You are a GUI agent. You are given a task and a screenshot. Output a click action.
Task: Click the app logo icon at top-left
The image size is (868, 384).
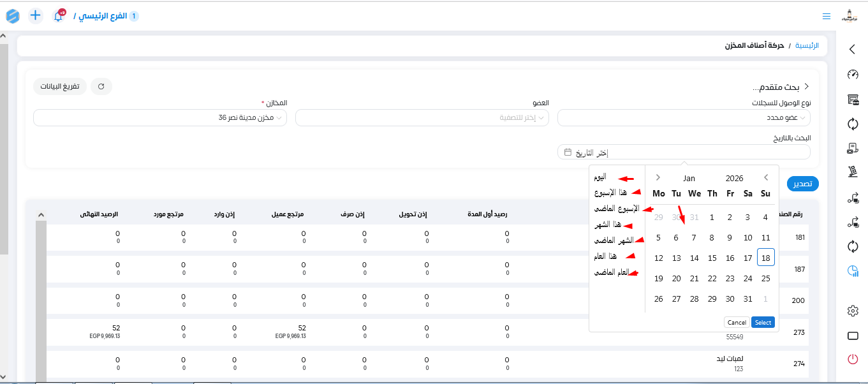click(x=13, y=16)
